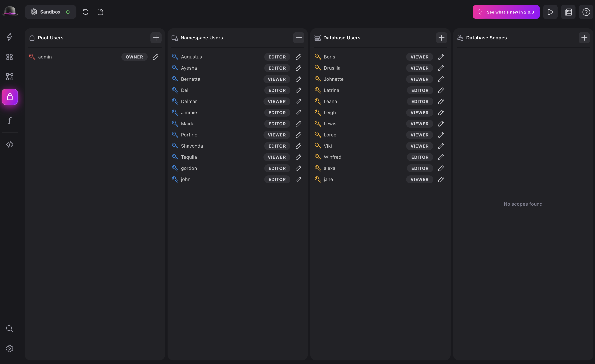Click edit pencil icon next to admin user
Image resolution: width=595 pixels, height=364 pixels.
(x=156, y=56)
